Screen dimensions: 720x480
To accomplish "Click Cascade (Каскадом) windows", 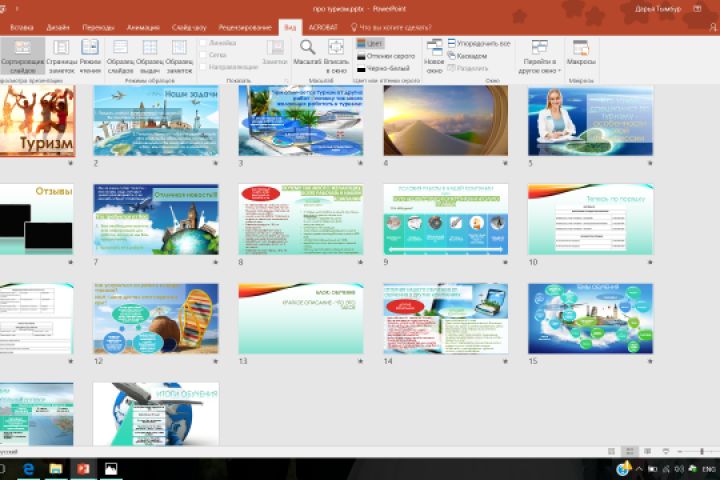I will point(467,56).
